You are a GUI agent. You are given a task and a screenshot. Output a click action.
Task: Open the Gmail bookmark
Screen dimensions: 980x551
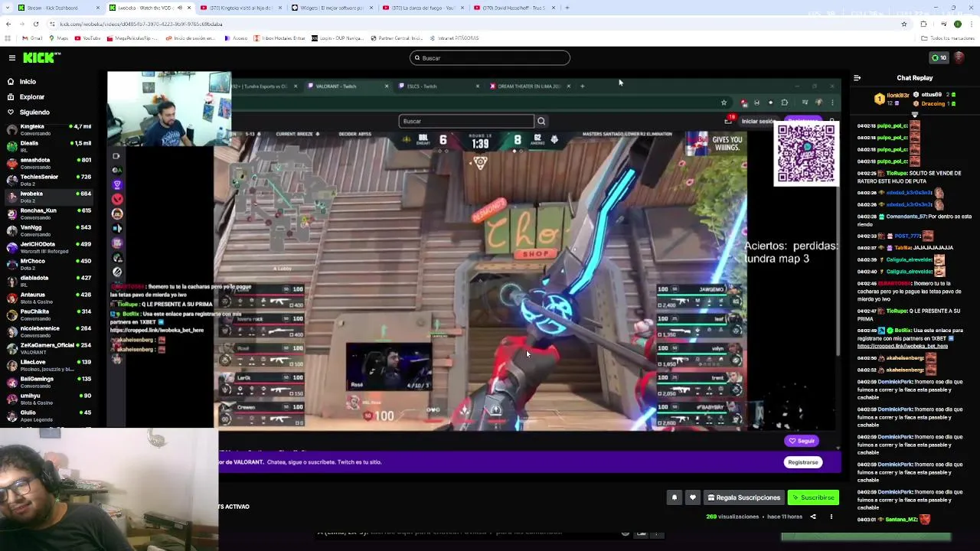[32, 38]
